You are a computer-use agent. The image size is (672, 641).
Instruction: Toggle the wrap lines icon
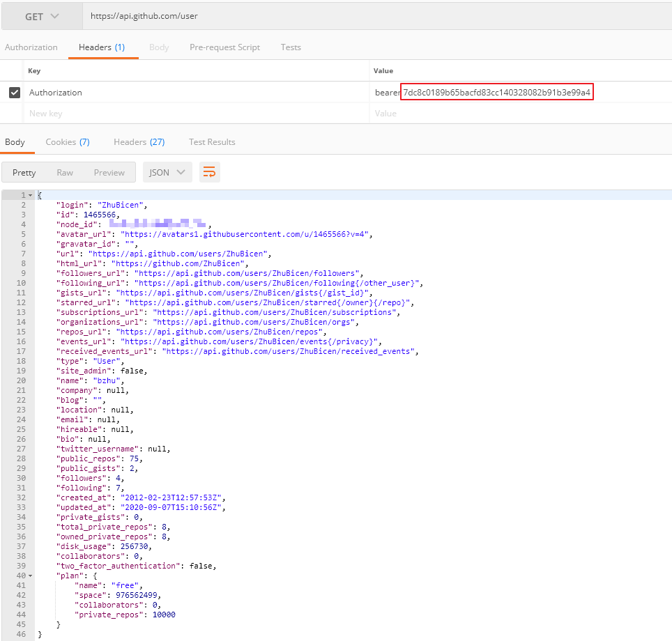click(210, 173)
